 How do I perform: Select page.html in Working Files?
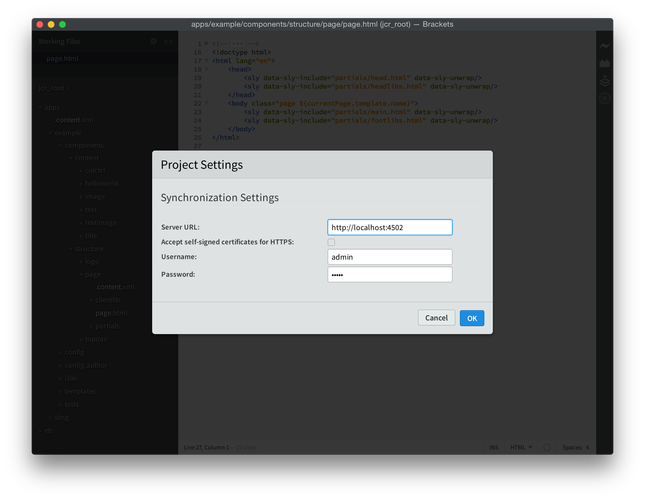pyautogui.click(x=62, y=59)
